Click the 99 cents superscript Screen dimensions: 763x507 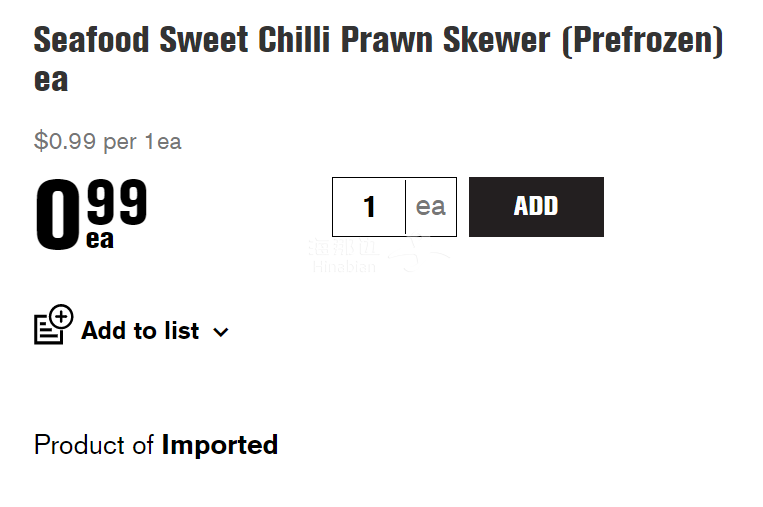117,201
